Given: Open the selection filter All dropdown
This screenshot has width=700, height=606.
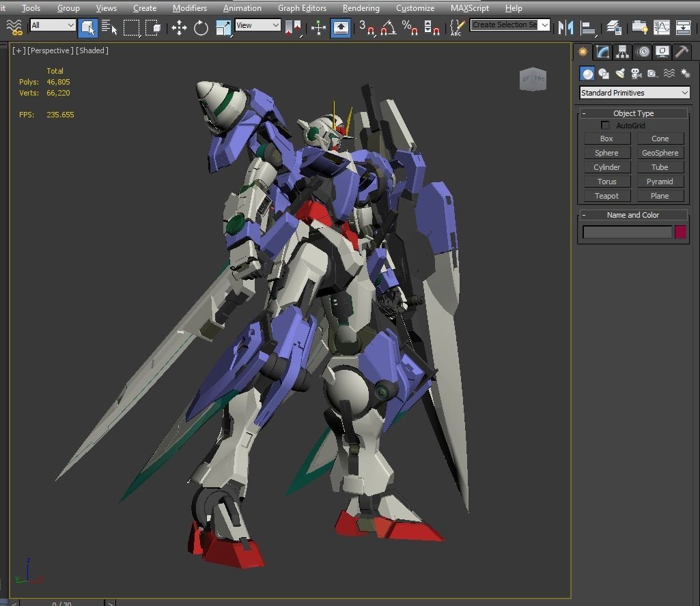Looking at the screenshot, I should 52,25.
